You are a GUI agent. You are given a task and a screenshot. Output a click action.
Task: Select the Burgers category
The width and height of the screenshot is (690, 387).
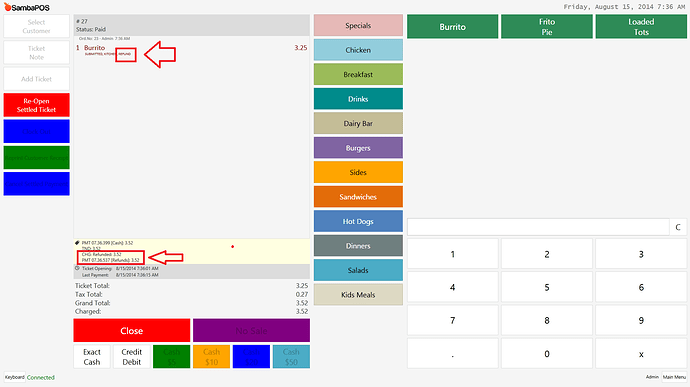click(358, 148)
